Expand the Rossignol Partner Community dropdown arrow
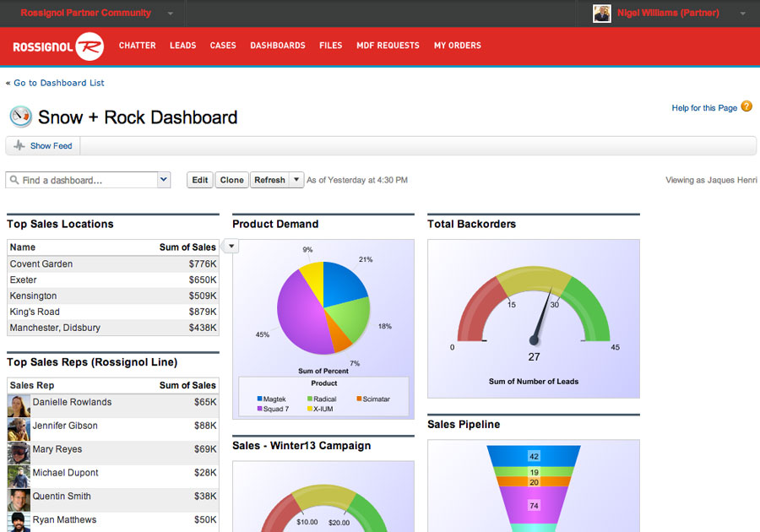760x532 pixels. [170, 14]
